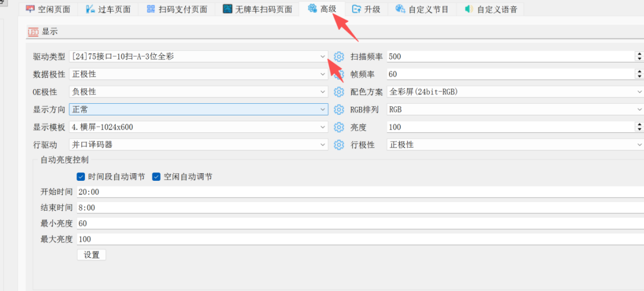This screenshot has width=644, height=291.
Task: Click the 扫描频率 value field
Action: coord(511,57)
